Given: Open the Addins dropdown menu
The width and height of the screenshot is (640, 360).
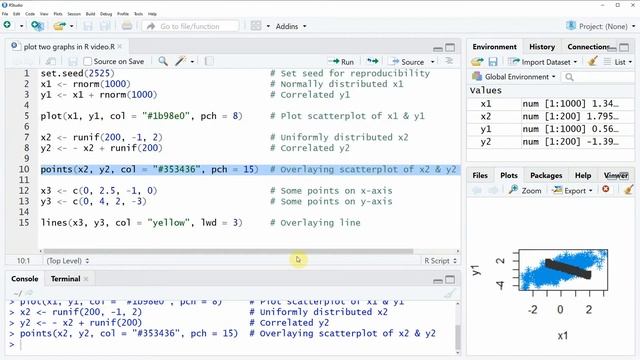Looking at the screenshot, I should [x=291, y=26].
